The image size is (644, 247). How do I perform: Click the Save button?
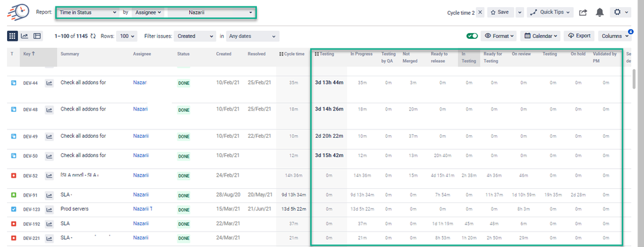(x=500, y=12)
